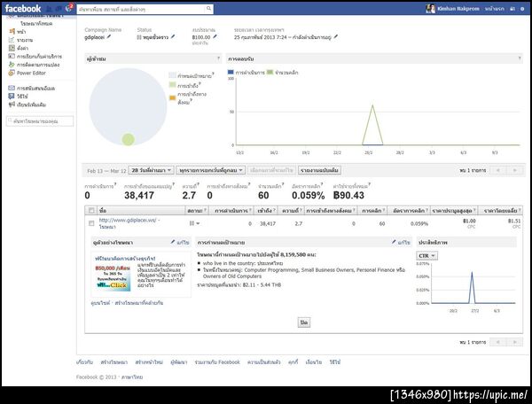The image size is (532, 404).
Task: Open Terms (เงื่อนไข) footer link
Action: (314, 362)
